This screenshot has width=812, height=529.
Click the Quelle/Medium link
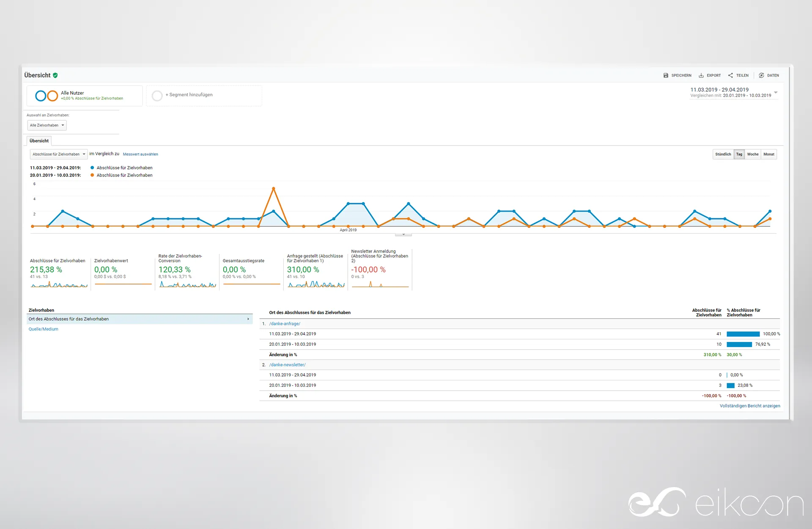click(44, 329)
